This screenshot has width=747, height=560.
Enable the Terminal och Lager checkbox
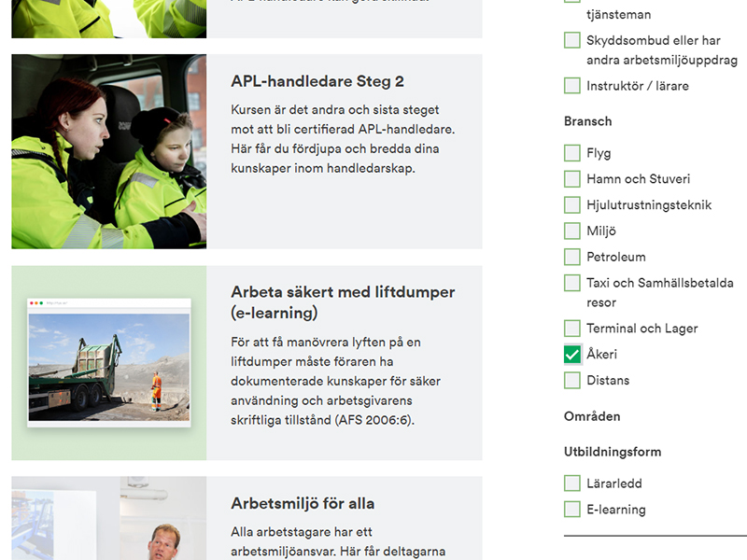[571, 328]
